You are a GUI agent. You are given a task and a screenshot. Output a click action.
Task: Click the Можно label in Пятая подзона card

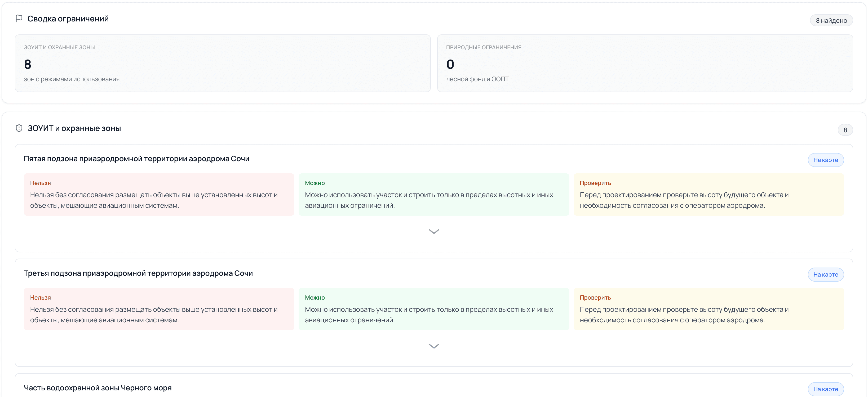(315, 183)
